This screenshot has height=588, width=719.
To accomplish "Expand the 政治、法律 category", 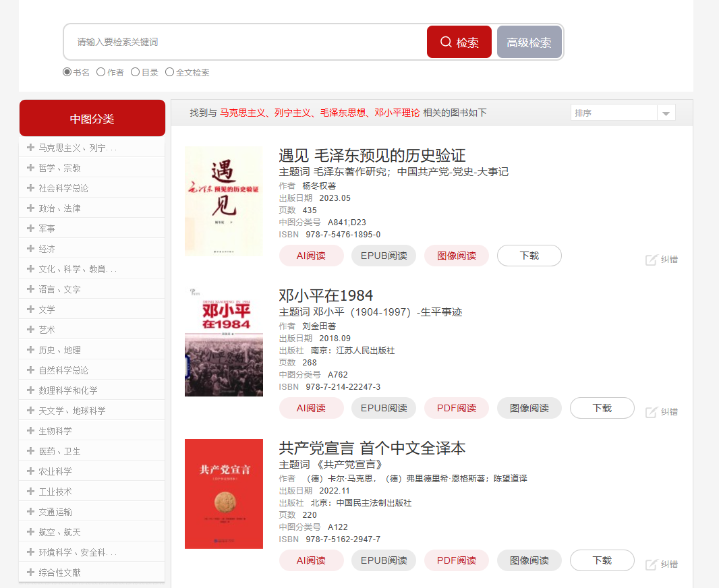I will [x=59, y=208].
